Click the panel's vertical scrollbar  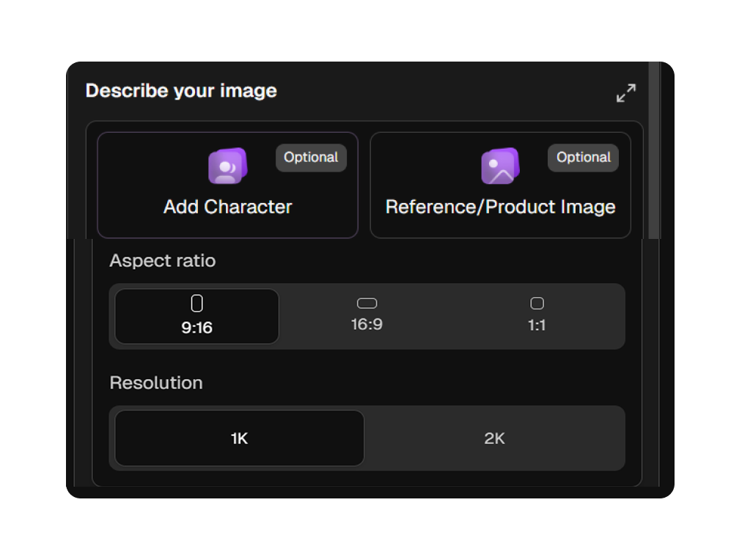pos(654,150)
